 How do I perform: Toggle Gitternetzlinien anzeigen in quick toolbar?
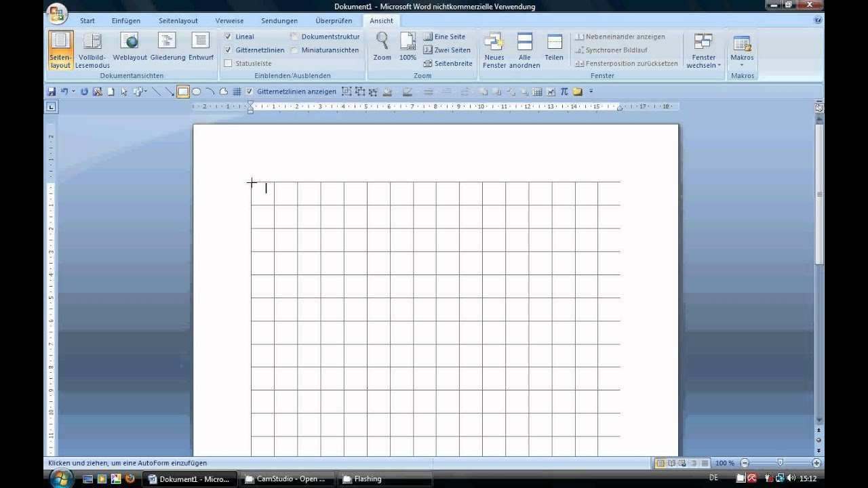(x=250, y=91)
